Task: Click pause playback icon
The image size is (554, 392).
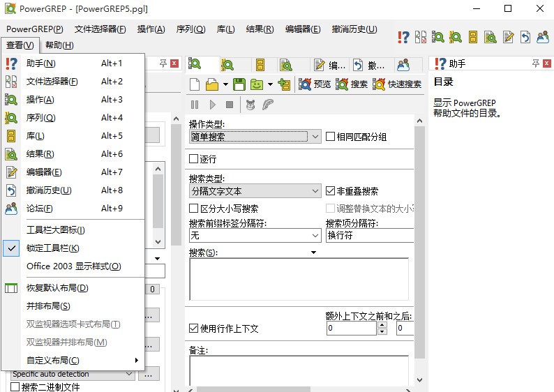Action: click(x=195, y=105)
